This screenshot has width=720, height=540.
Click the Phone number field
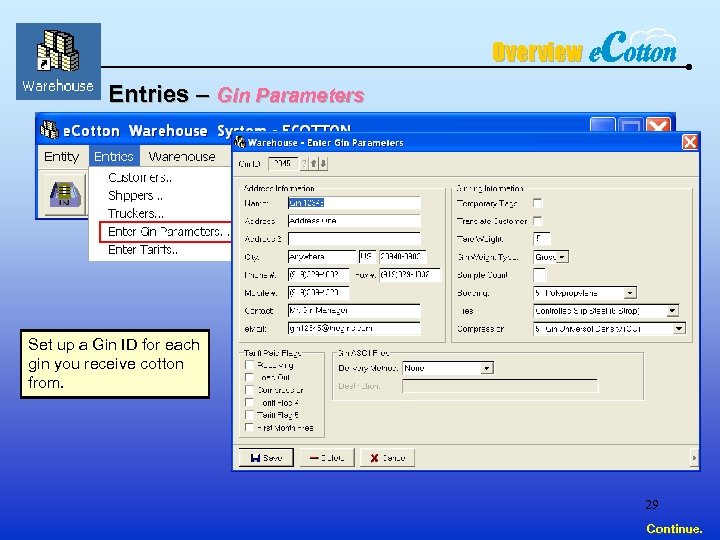point(318,275)
